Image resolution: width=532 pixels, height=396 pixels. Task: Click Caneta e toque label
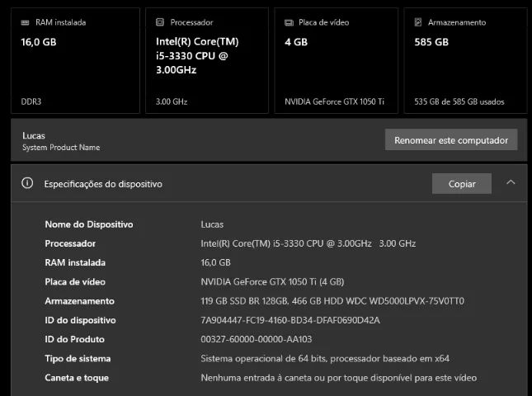77,378
